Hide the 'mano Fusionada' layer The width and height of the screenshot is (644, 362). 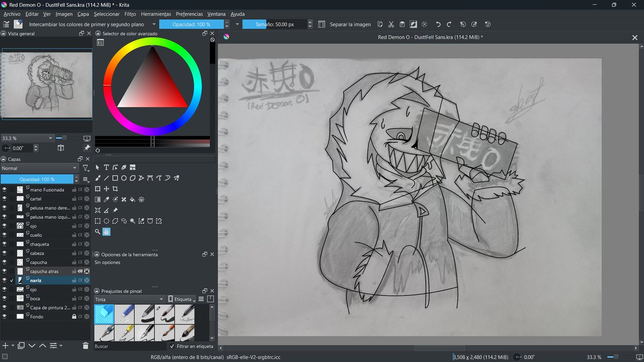pos(4,190)
